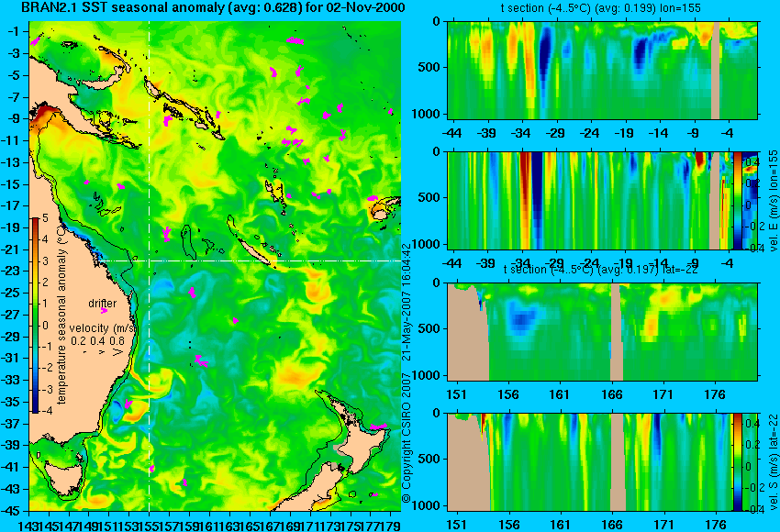This screenshot has height=532, width=780.
Task: Click the '156' tick under the lat=-22 temperature section
Action: (507, 394)
